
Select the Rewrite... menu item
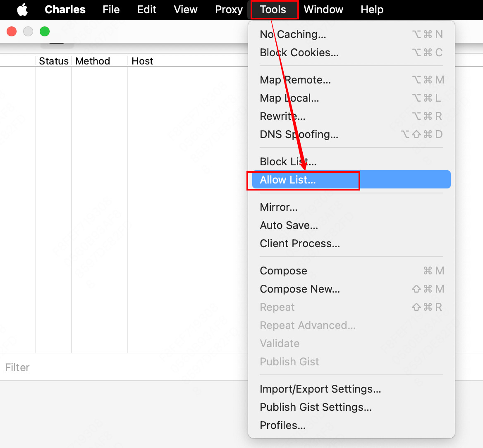click(351, 116)
